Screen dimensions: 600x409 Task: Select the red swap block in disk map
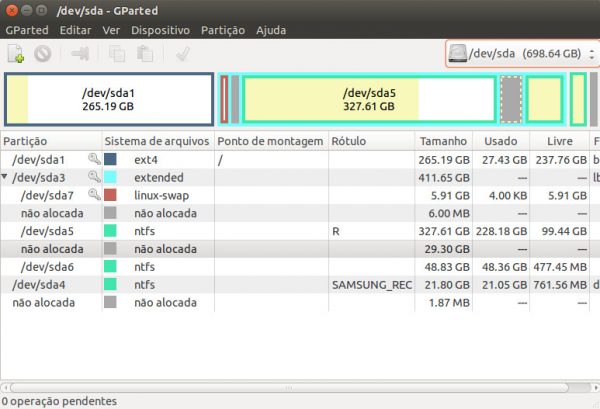click(224, 99)
